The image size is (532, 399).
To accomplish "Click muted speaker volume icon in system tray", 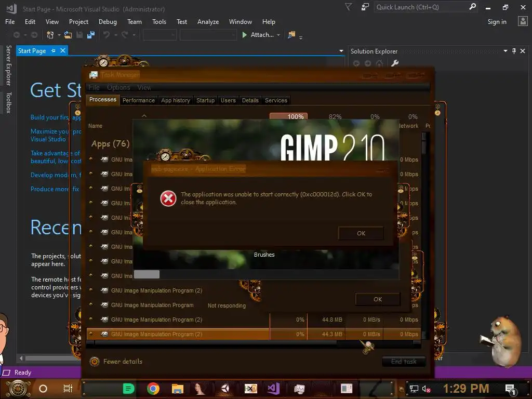I will point(426,389).
